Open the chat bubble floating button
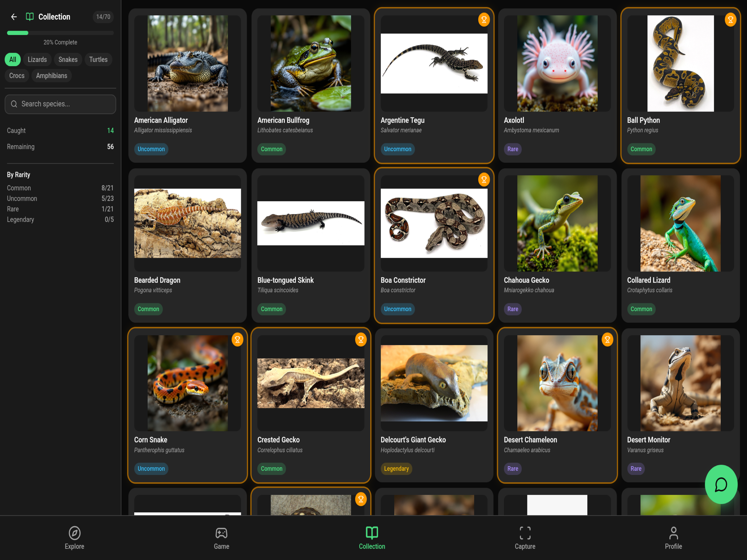The height and width of the screenshot is (560, 747). [x=721, y=484]
